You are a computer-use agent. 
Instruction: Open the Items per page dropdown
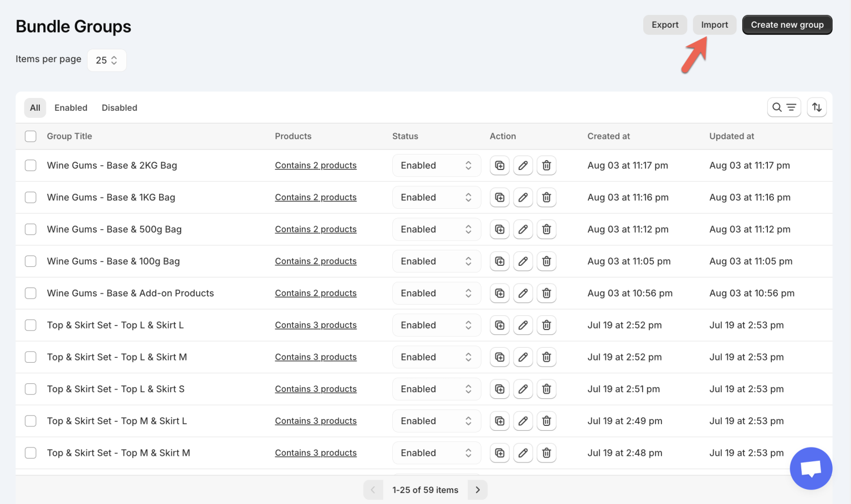(106, 60)
